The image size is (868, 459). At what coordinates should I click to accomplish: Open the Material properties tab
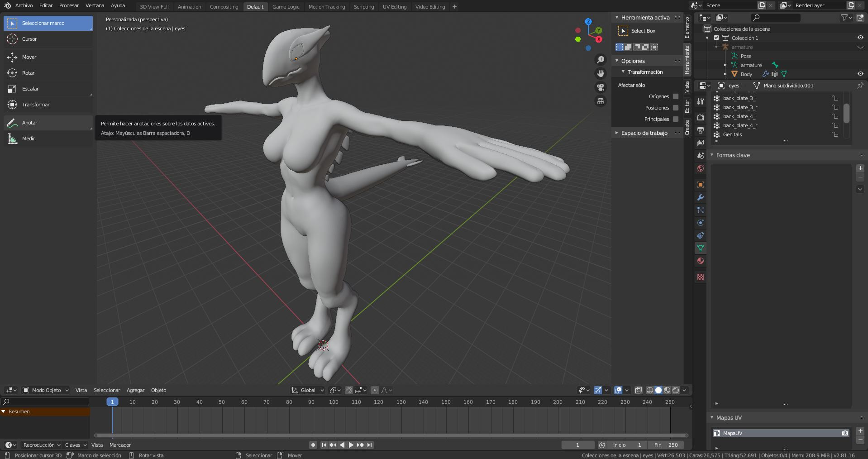point(701,261)
